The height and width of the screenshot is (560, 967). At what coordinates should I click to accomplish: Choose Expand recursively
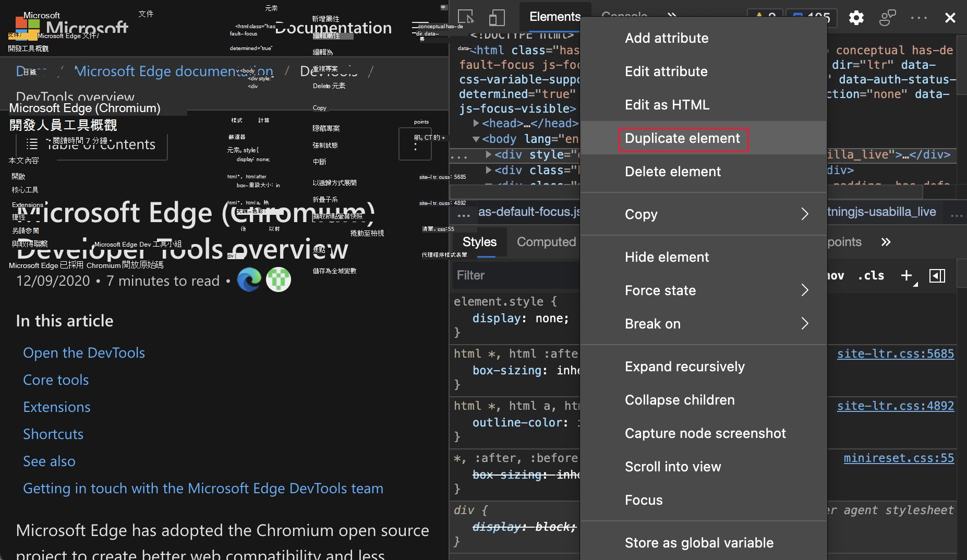704,366
